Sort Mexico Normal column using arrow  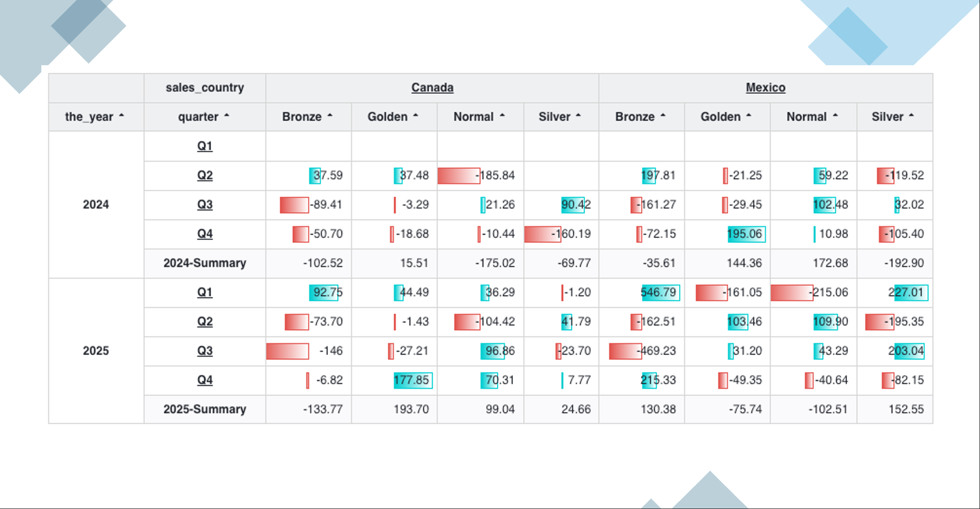835,116
